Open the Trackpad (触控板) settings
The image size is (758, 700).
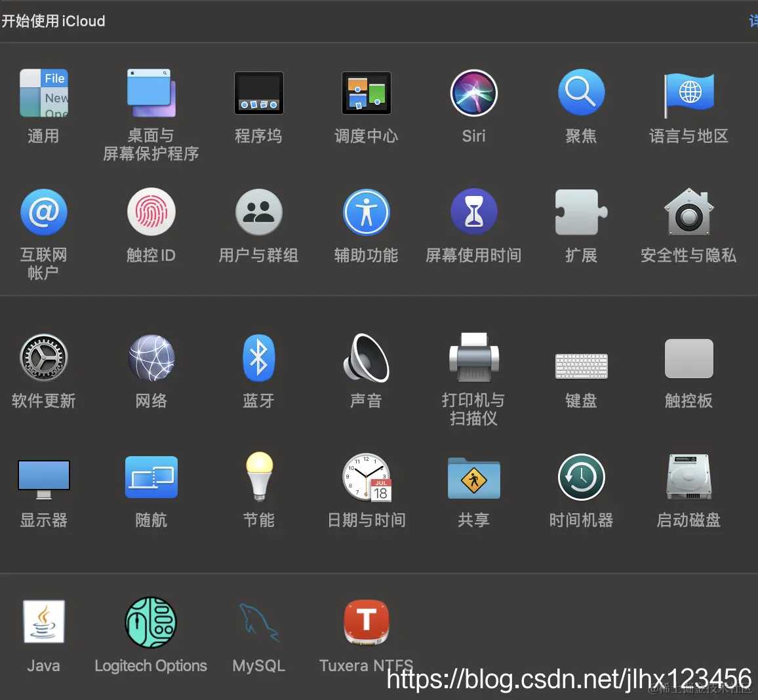tap(689, 359)
